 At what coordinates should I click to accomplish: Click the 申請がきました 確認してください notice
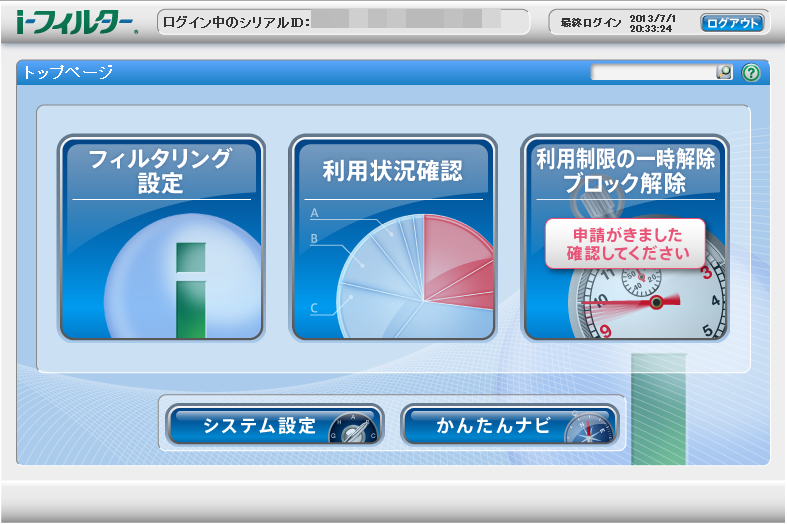(625, 244)
